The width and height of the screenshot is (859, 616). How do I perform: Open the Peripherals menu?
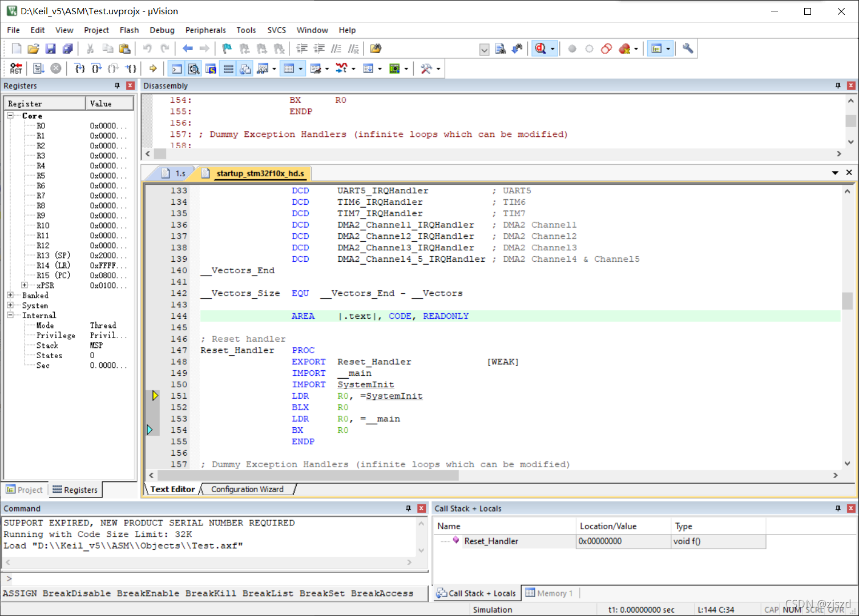pyautogui.click(x=205, y=30)
